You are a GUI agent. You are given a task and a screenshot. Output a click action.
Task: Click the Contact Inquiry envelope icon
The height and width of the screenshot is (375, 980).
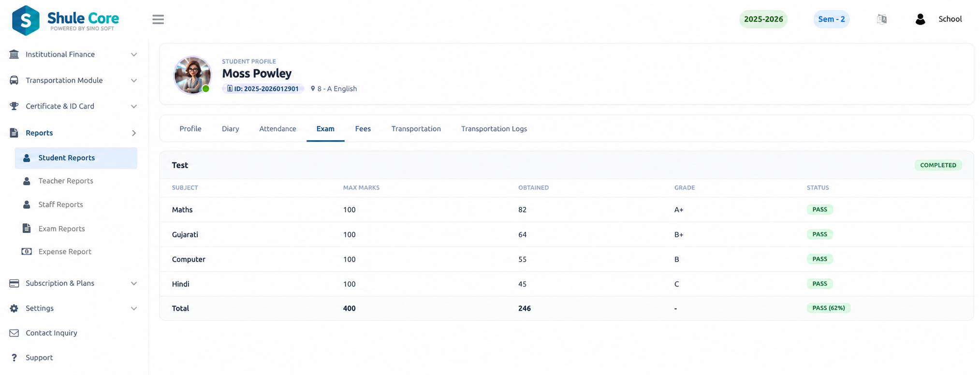tap(14, 333)
